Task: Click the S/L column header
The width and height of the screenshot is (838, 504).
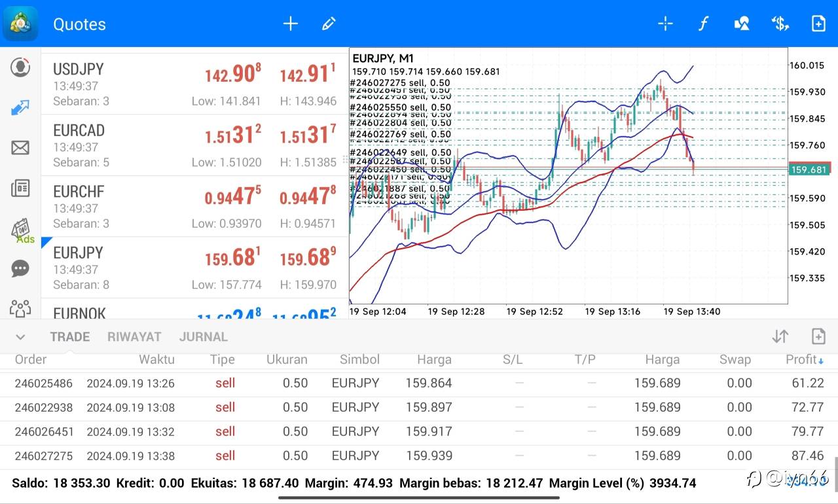Action: pos(513,359)
